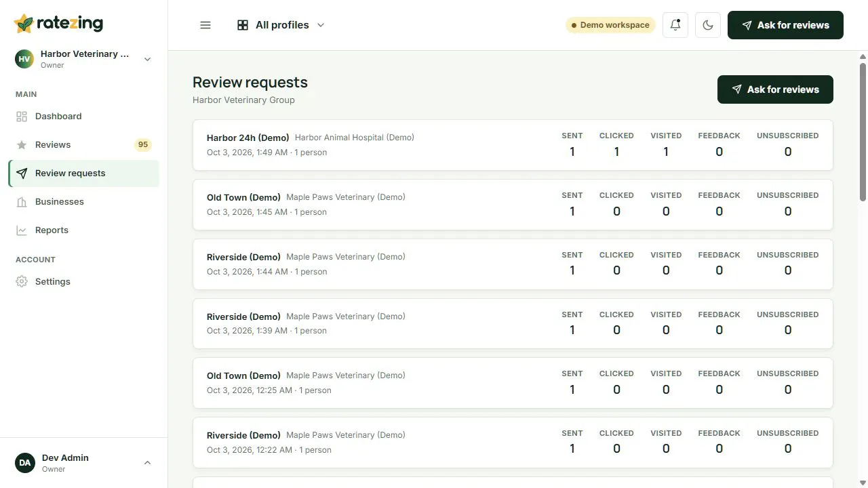Image resolution: width=868 pixels, height=488 pixels.
Task: Open Riverside request from 1:44 AM
Action: coord(513,264)
